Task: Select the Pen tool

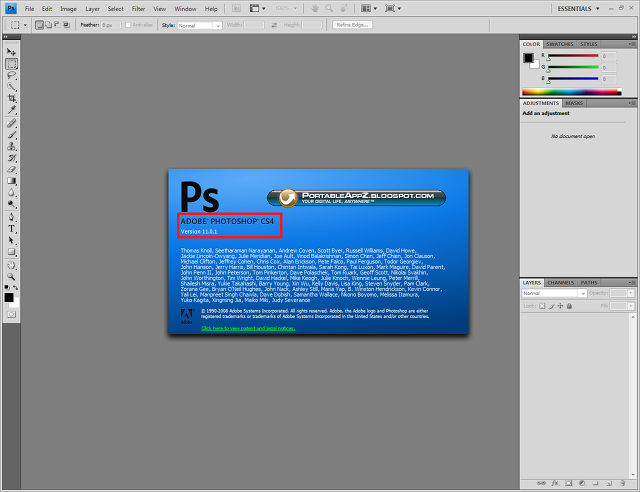Action: (x=11, y=217)
